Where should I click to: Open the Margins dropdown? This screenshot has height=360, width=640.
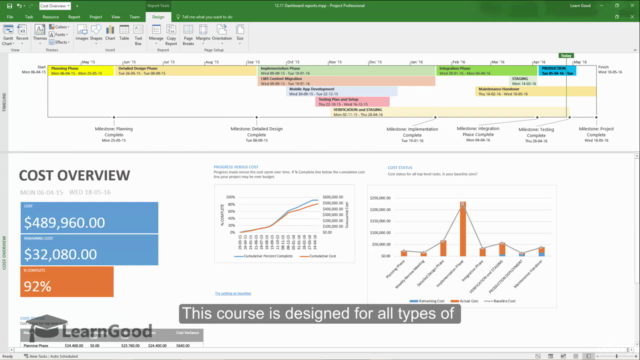(x=203, y=35)
